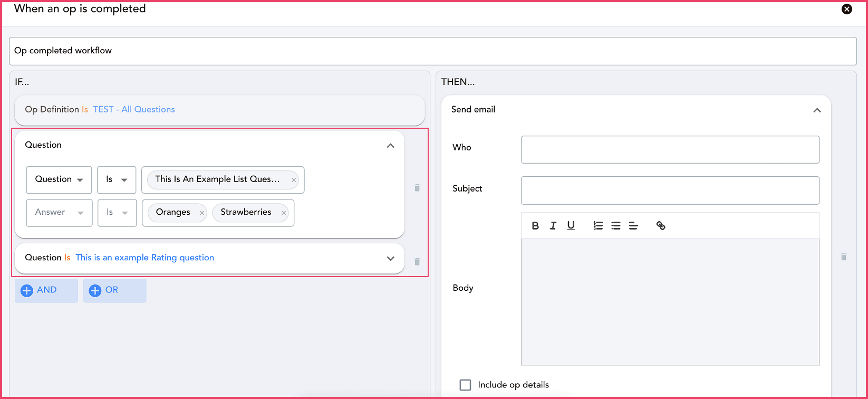Expand the Rating question condition
Viewport: 868px width, 399px height.
pyautogui.click(x=390, y=259)
